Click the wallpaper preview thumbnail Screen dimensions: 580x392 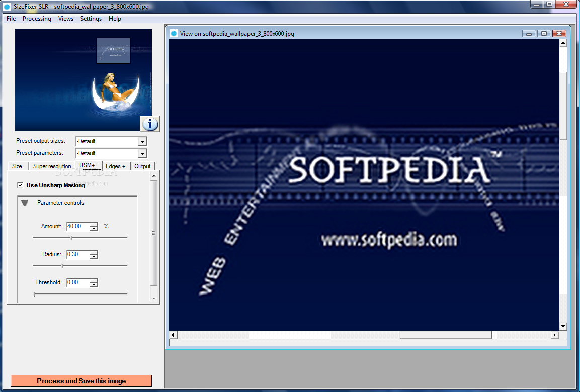[x=83, y=80]
